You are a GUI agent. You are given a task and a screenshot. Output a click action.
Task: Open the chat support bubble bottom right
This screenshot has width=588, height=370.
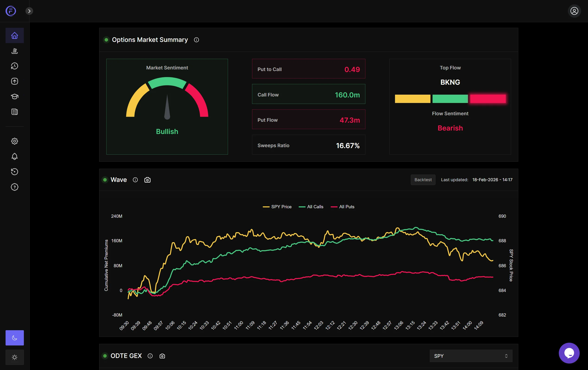click(569, 353)
